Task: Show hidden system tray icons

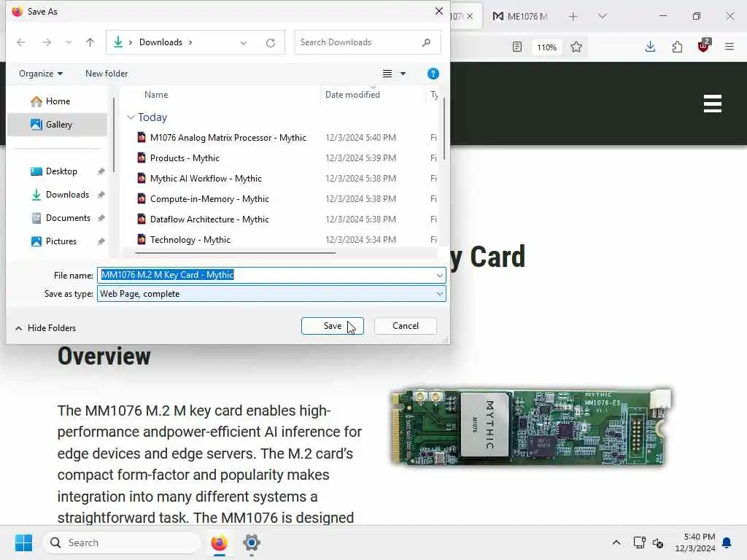Action: click(616, 542)
